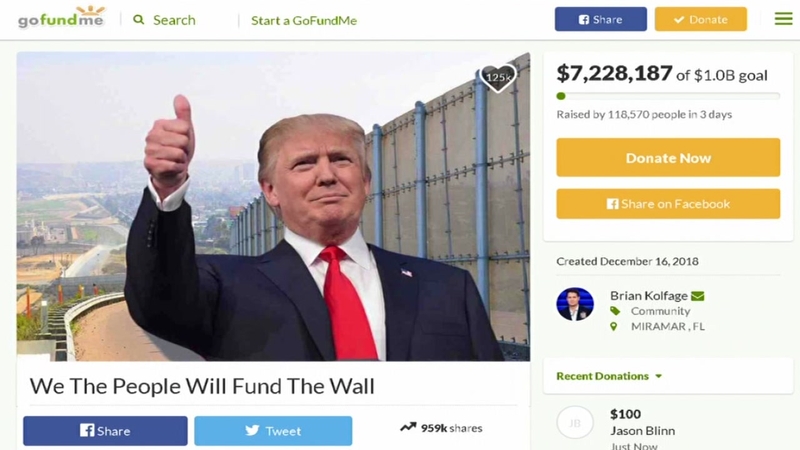
Task: Click the blue Share button in header
Action: tap(601, 19)
